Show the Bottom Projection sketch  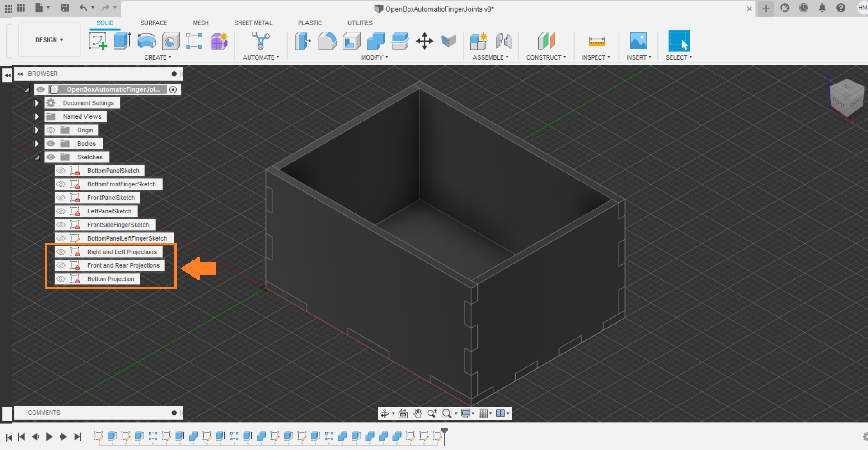(x=61, y=279)
